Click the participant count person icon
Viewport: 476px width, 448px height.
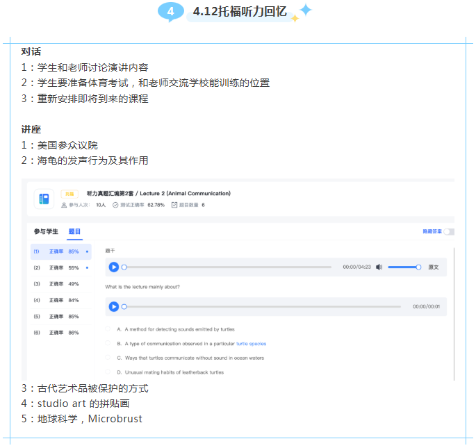coord(64,206)
